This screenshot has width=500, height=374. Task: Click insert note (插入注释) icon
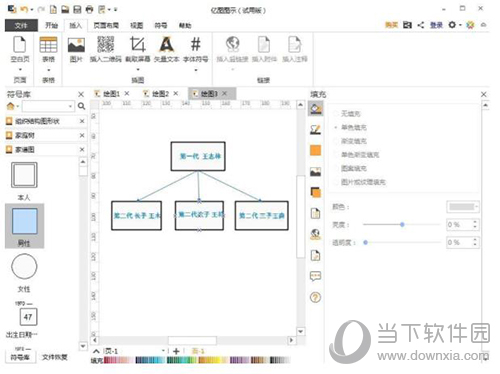(295, 45)
